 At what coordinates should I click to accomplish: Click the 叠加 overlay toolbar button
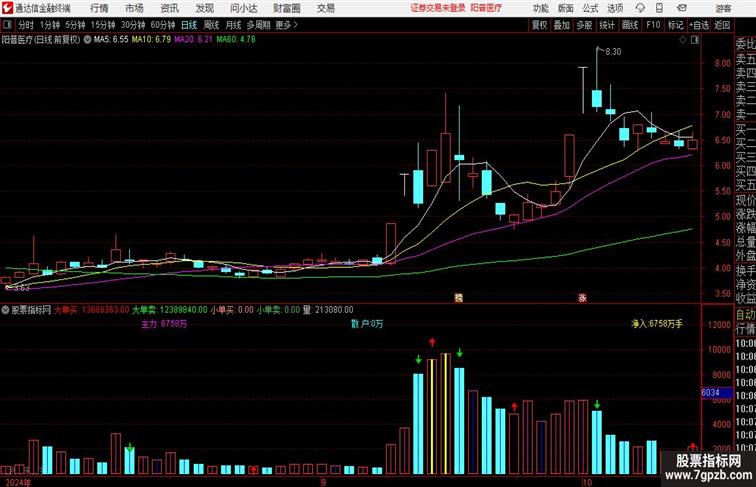(x=562, y=25)
